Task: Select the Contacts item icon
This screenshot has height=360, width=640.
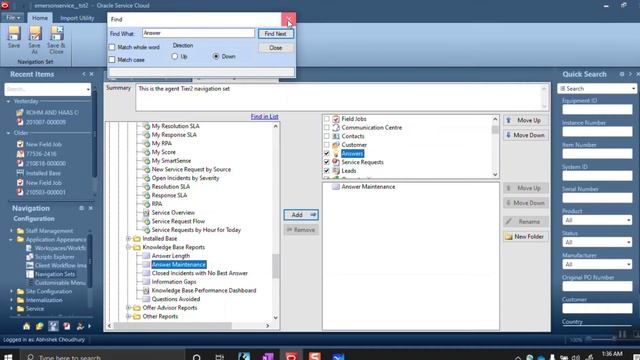Action: click(336, 136)
